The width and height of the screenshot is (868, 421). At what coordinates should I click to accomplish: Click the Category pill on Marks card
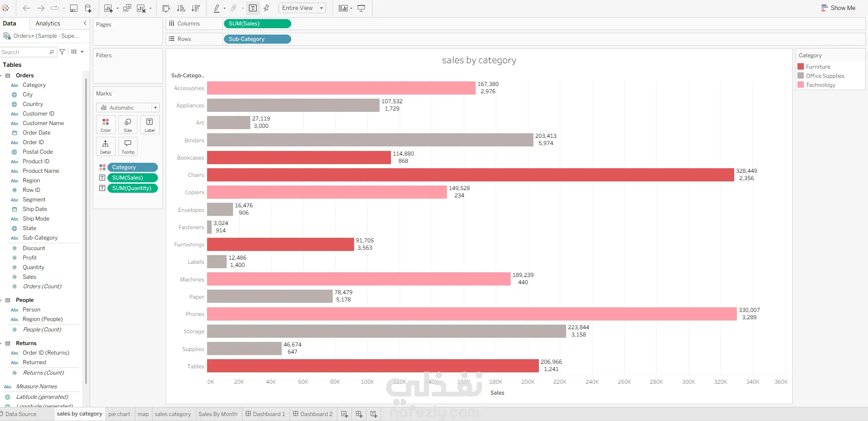132,167
